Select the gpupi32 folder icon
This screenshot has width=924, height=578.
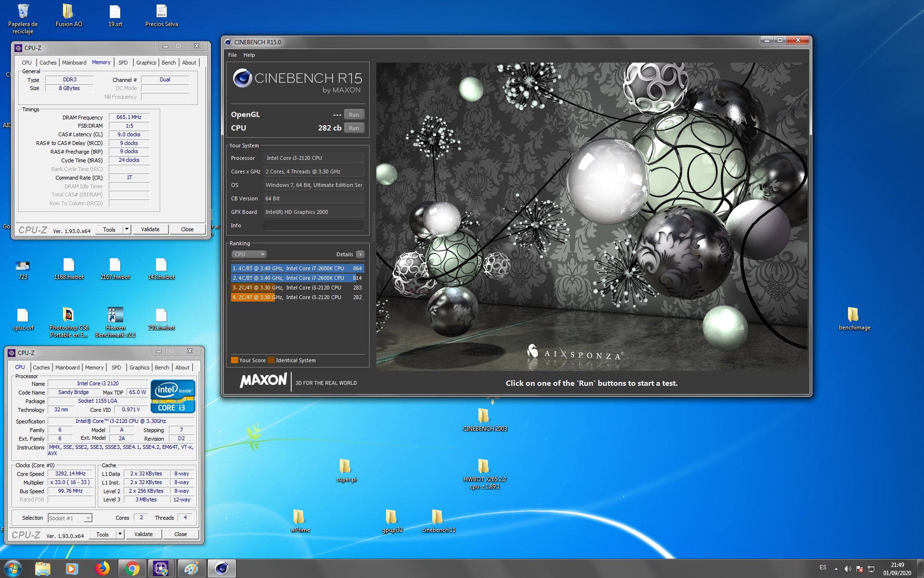(x=392, y=521)
